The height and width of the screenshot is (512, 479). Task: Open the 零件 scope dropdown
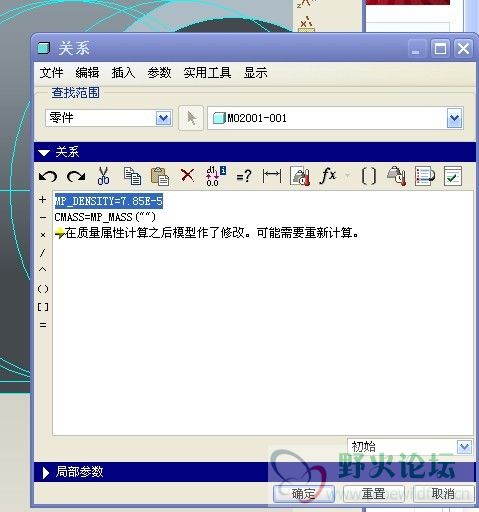coord(163,118)
